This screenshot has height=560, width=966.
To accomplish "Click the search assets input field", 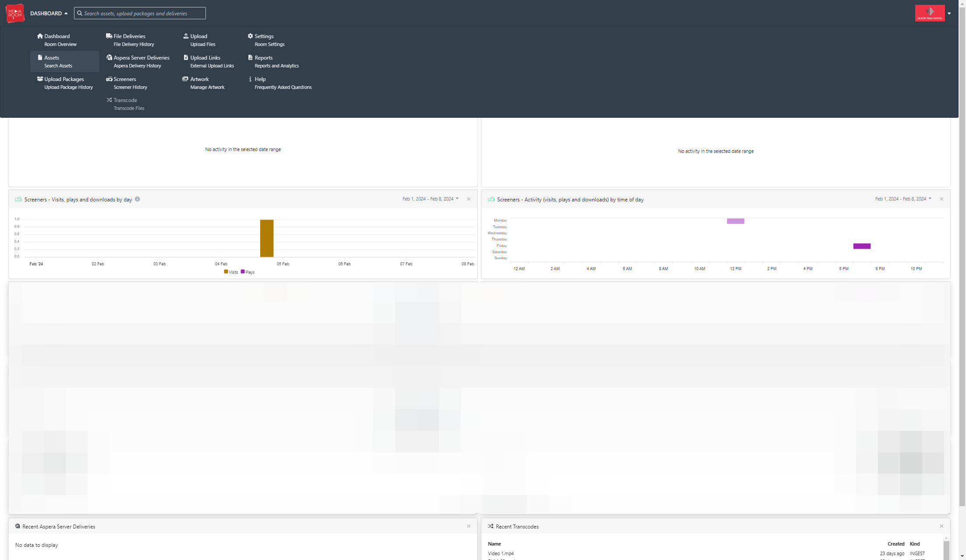I will pos(140,13).
